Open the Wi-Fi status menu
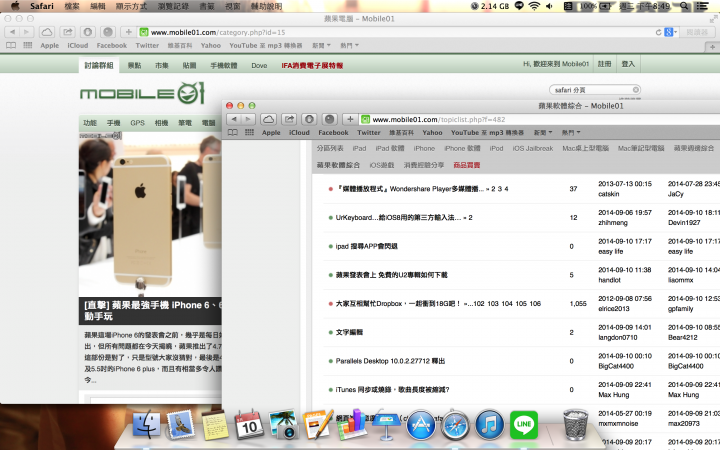Image resolution: width=720 pixels, height=450 pixels. pyautogui.click(x=534, y=6)
